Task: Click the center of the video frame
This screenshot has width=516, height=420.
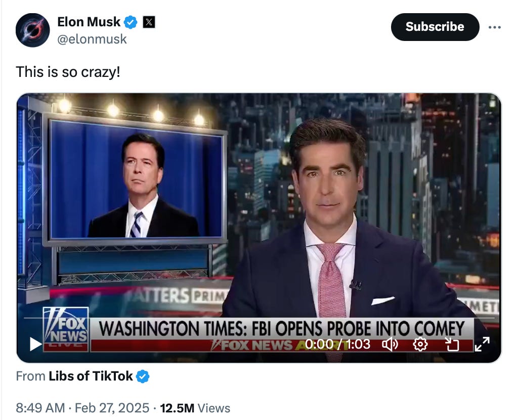Action: pyautogui.click(x=259, y=228)
